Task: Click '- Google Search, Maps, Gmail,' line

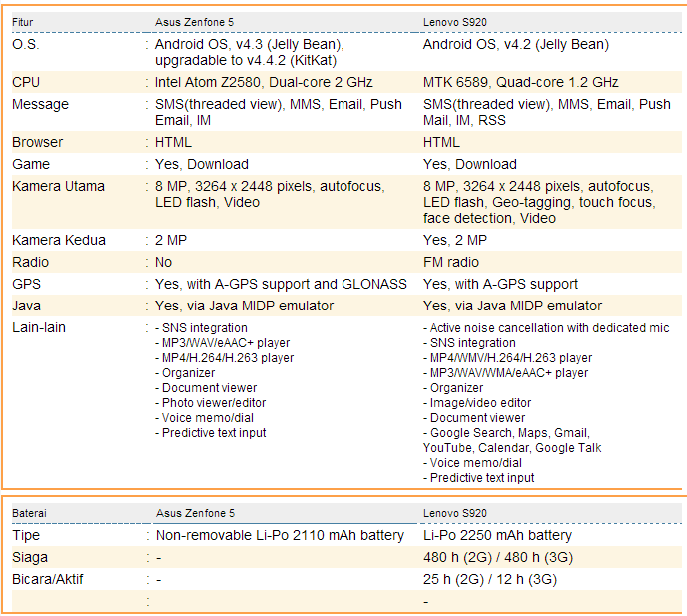Action: click(506, 433)
